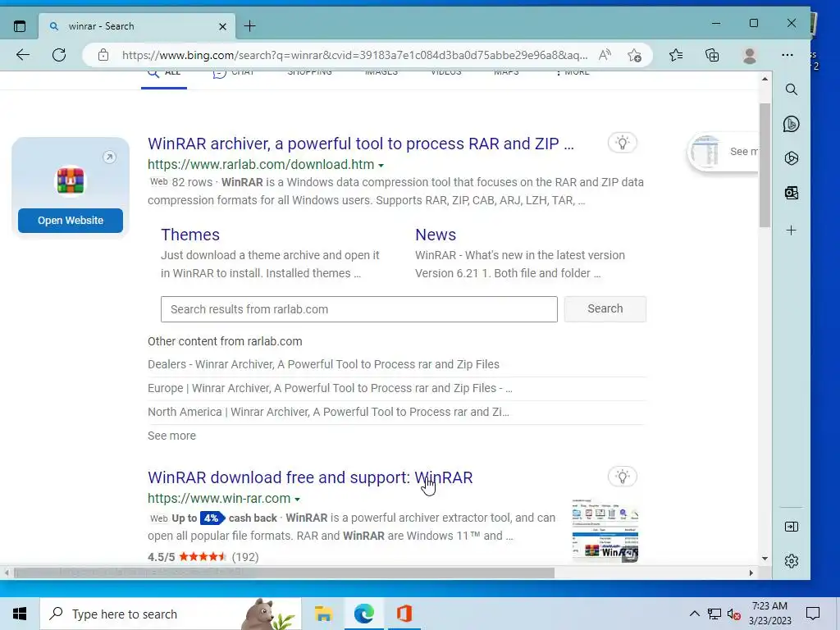The width and height of the screenshot is (840, 630).
Task: Open the Microsoft 365 sidebar icon
Action: [x=792, y=158]
